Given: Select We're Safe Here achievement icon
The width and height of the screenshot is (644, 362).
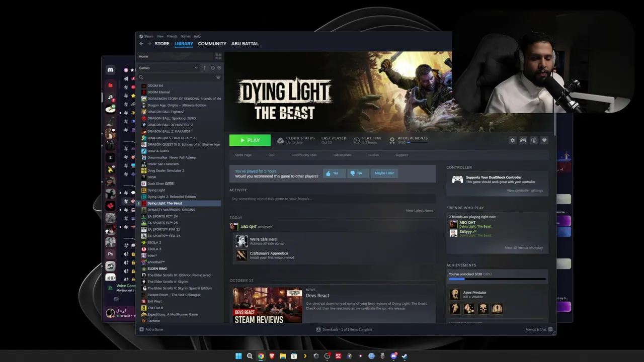Looking at the screenshot, I should point(242,241).
